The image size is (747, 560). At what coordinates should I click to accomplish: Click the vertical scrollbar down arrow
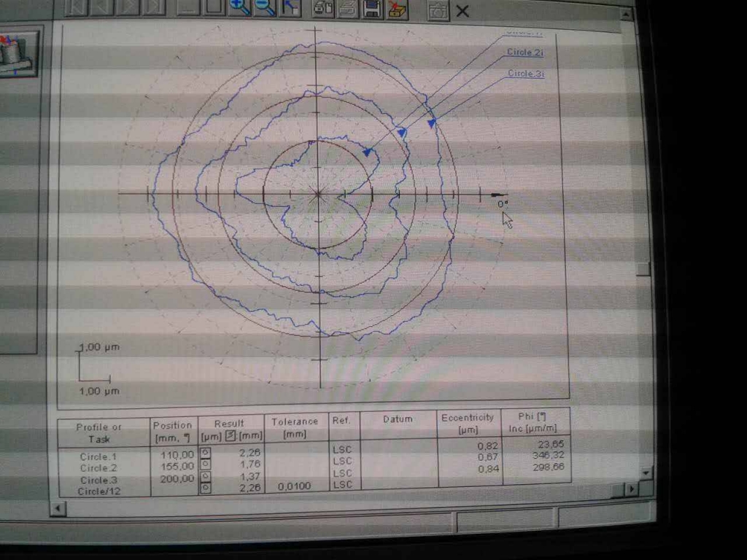coord(645,473)
